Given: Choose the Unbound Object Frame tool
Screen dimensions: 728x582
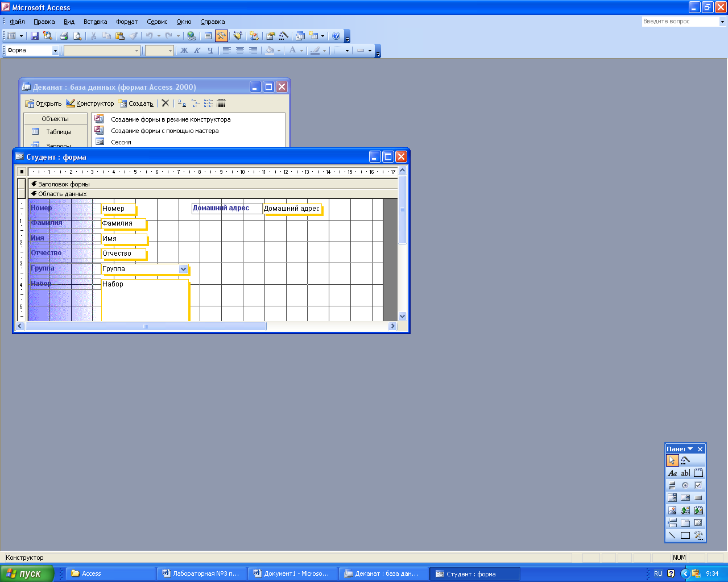Looking at the screenshot, I should pyautogui.click(x=685, y=510).
